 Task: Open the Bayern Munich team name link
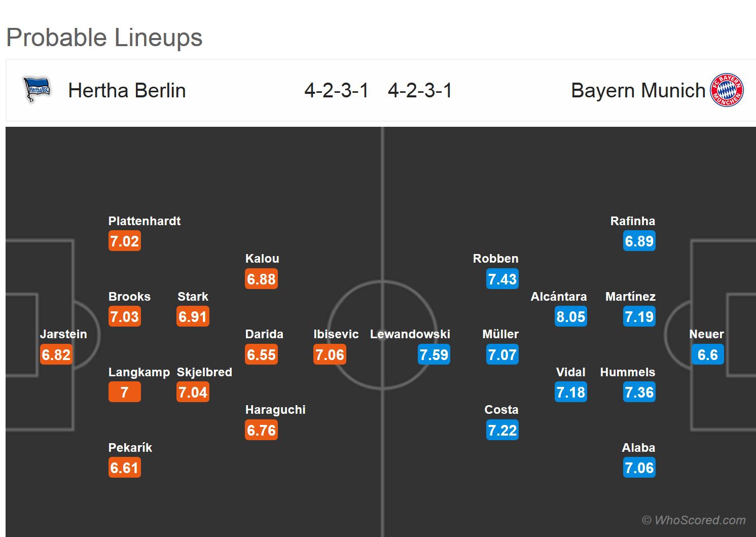638,91
